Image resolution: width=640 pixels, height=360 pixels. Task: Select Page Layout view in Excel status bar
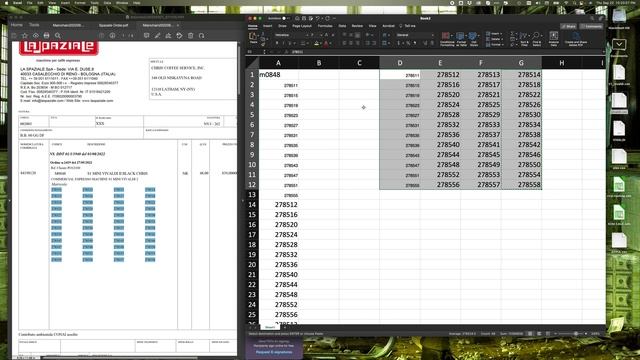tap(539, 333)
